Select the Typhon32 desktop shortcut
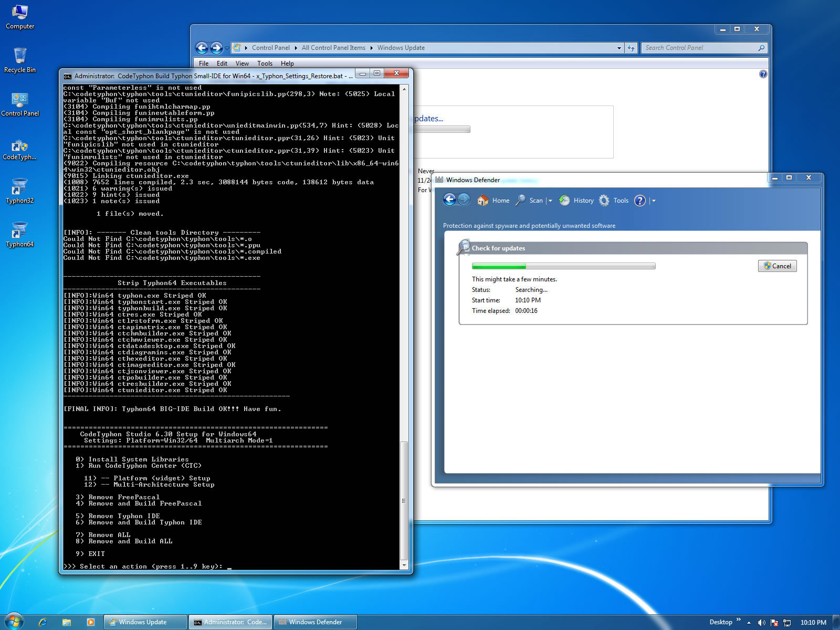 20,192
